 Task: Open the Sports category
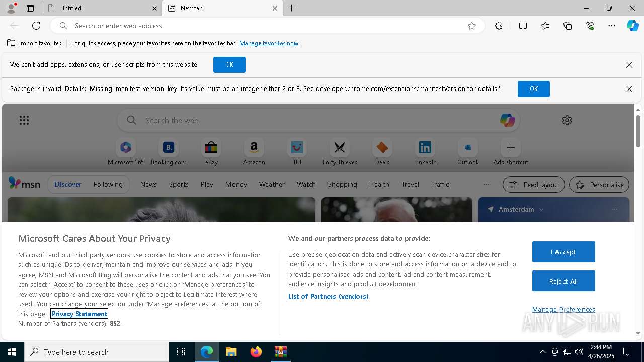coord(179,184)
